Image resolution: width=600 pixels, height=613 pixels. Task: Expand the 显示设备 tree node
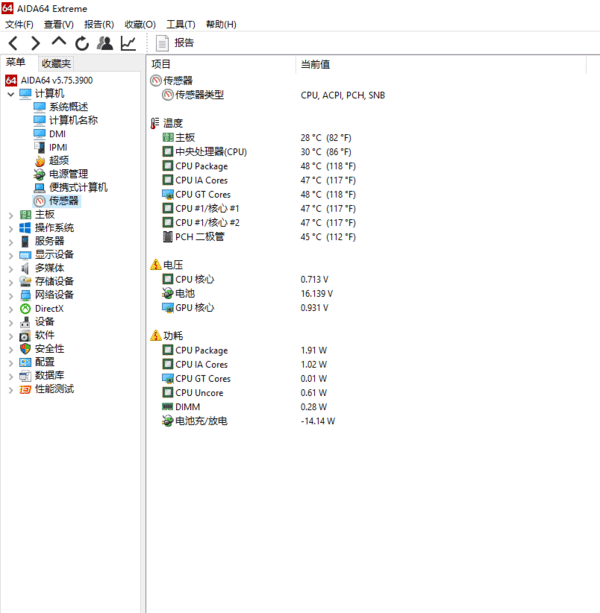tap(11, 255)
